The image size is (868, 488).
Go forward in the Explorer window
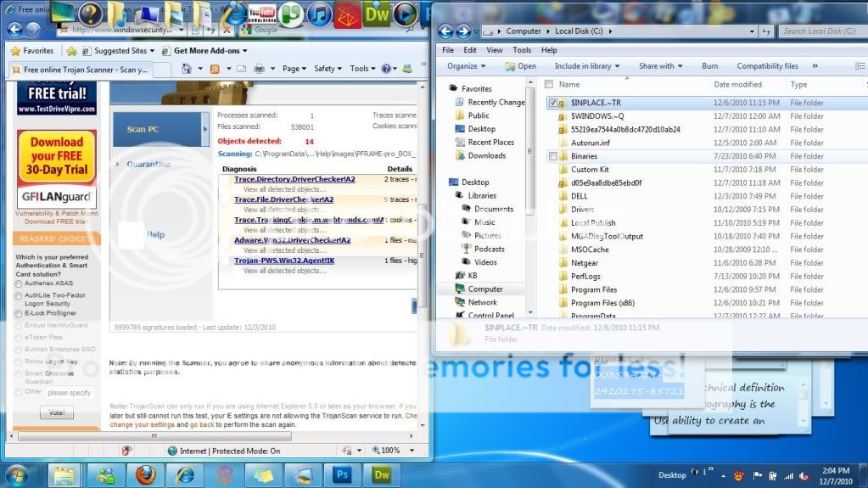click(x=463, y=31)
